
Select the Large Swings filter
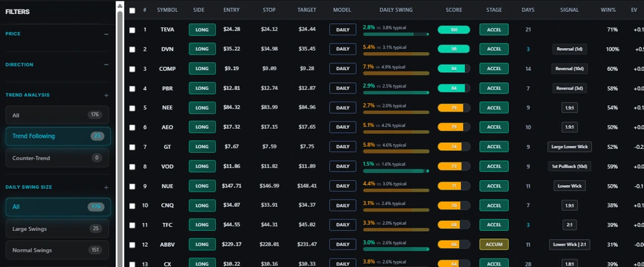click(57, 228)
